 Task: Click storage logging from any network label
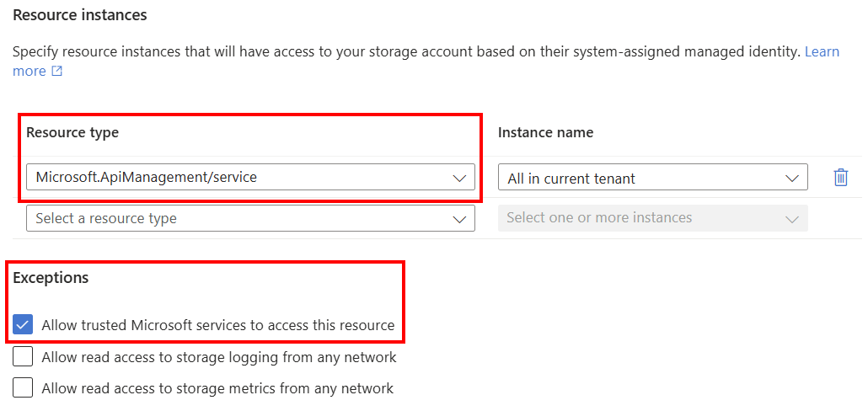(x=218, y=357)
